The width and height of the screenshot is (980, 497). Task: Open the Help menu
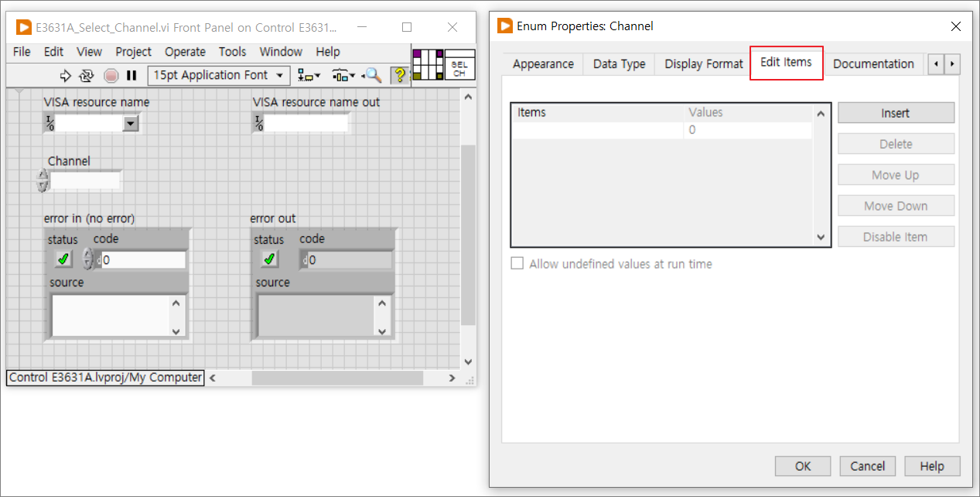tap(328, 52)
